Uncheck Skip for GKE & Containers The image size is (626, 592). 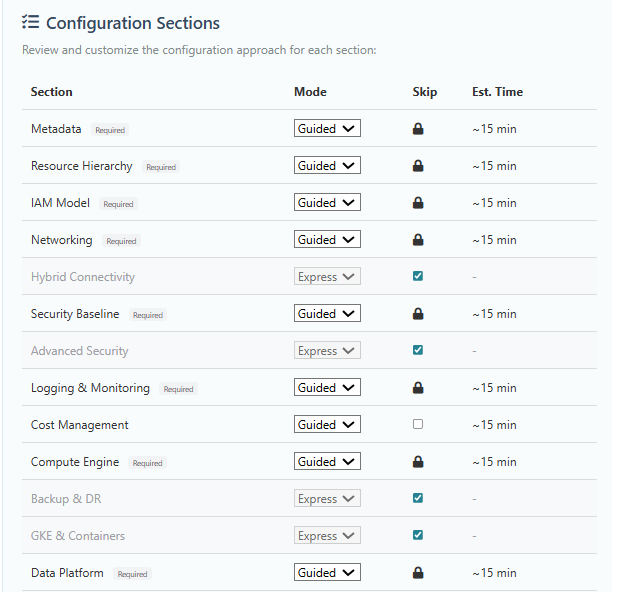pyautogui.click(x=418, y=535)
